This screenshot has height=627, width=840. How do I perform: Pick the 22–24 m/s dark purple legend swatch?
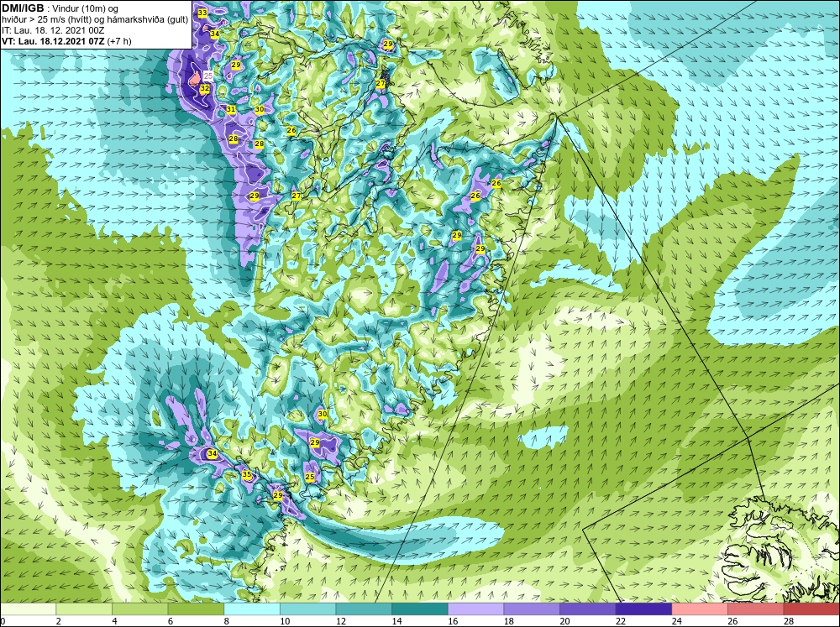click(643, 609)
